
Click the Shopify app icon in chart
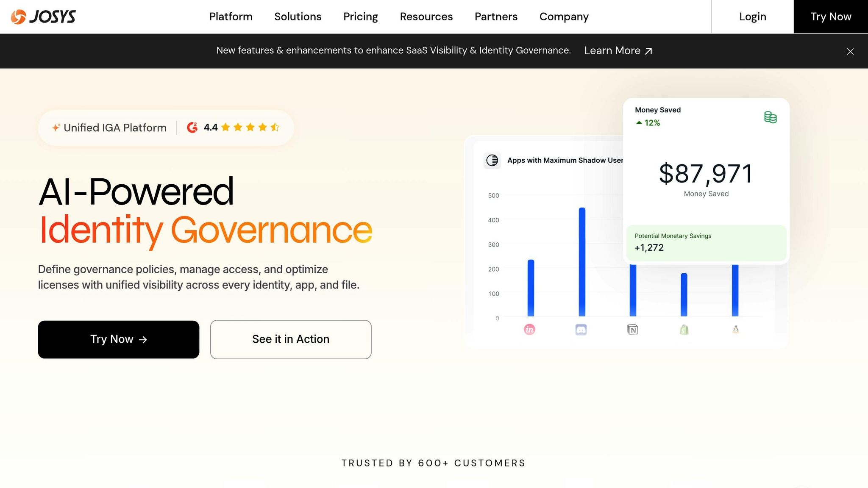(x=684, y=330)
